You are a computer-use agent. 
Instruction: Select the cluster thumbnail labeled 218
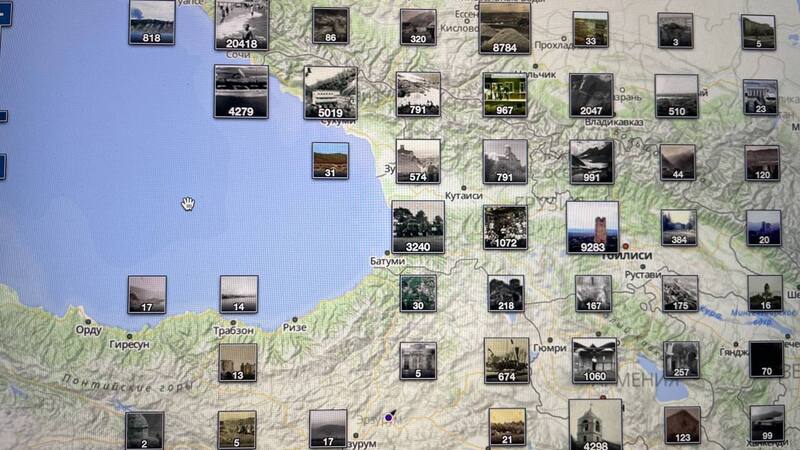point(506,293)
